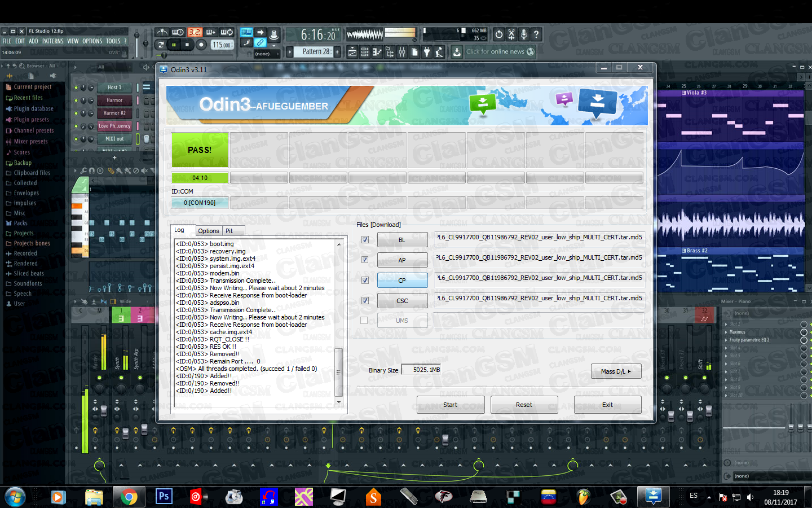Viewport: 812px width, 508px height.
Task: Mute the Host 1 channel via green LED
Action: click(x=76, y=87)
